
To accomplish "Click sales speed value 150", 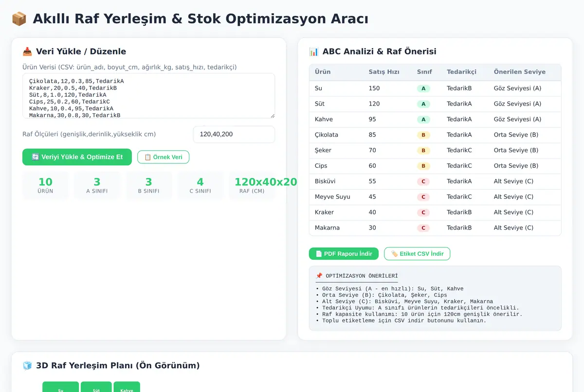I will (374, 89).
